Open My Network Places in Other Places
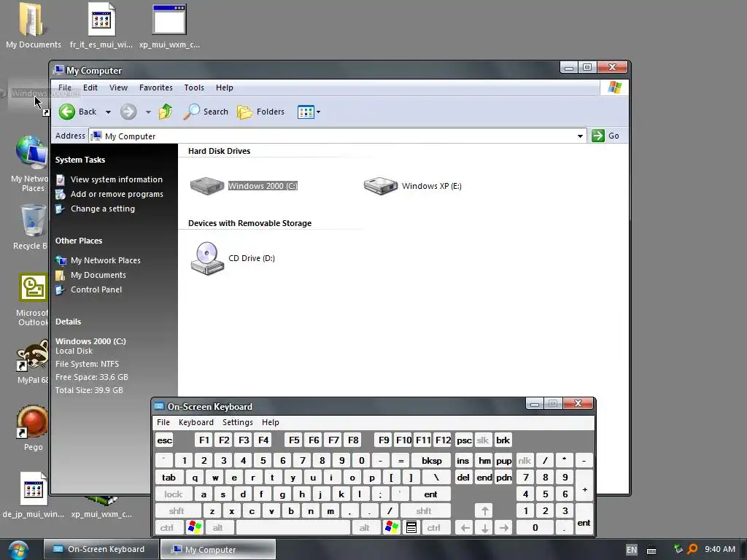 105,260
